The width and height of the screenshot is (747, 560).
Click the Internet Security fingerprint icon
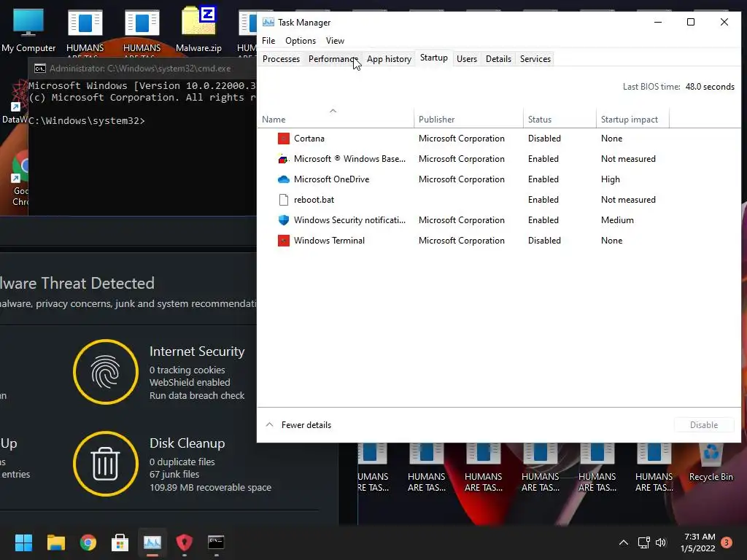coord(106,372)
